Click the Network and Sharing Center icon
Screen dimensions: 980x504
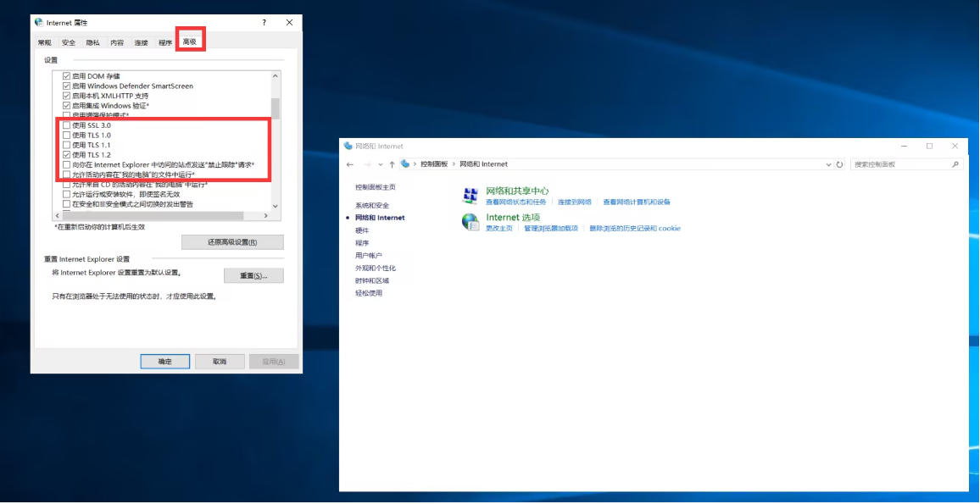click(x=470, y=196)
